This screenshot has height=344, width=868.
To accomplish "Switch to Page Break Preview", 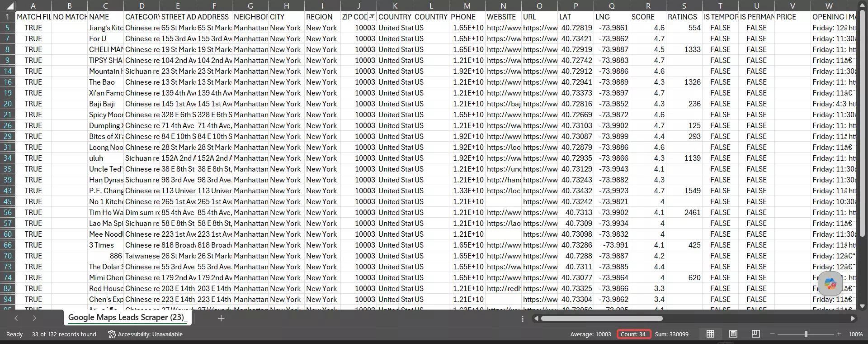I will pos(755,334).
